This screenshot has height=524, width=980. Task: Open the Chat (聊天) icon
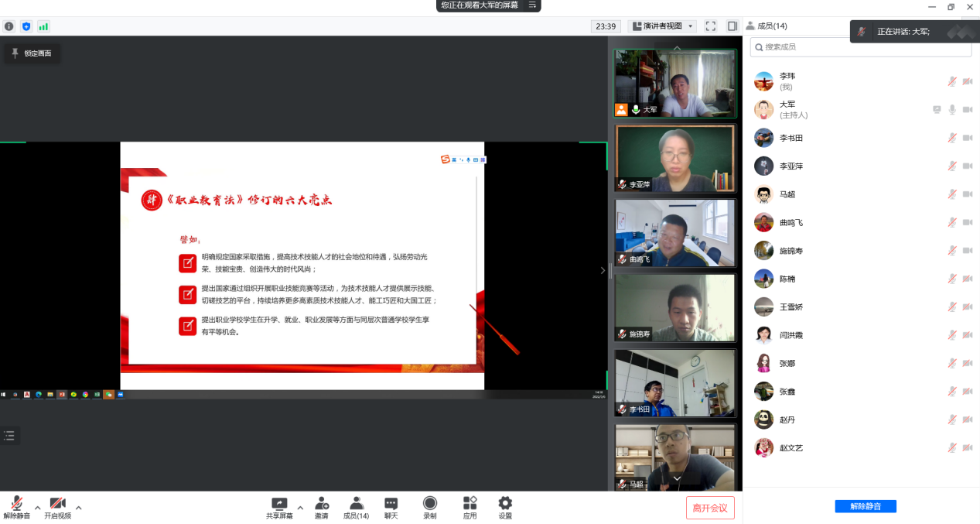click(x=391, y=508)
